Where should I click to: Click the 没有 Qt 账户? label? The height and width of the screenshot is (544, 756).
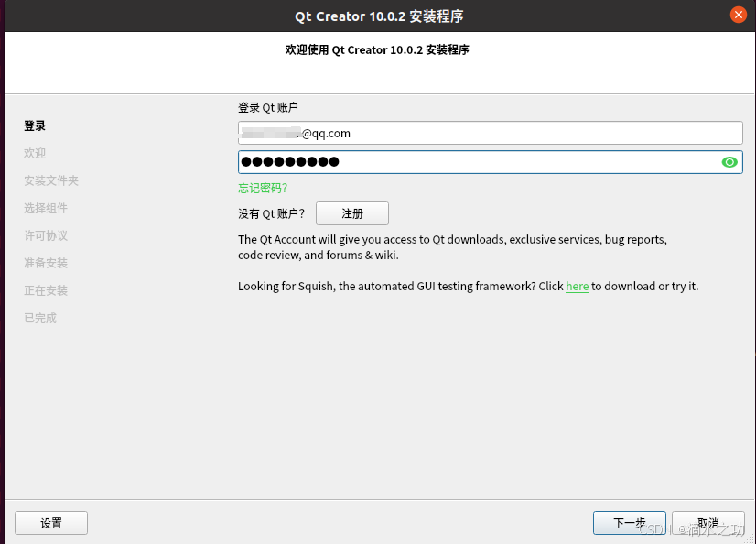[272, 213]
